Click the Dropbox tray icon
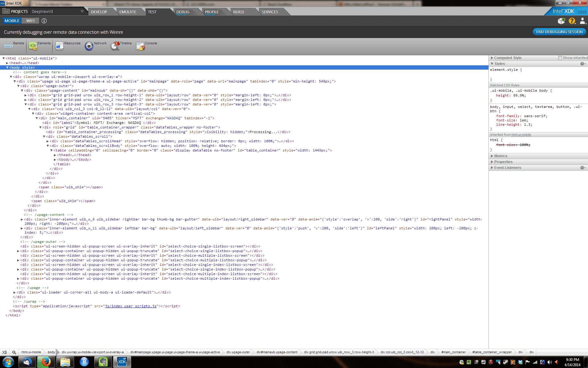This screenshot has width=588, height=368. pos(520,362)
